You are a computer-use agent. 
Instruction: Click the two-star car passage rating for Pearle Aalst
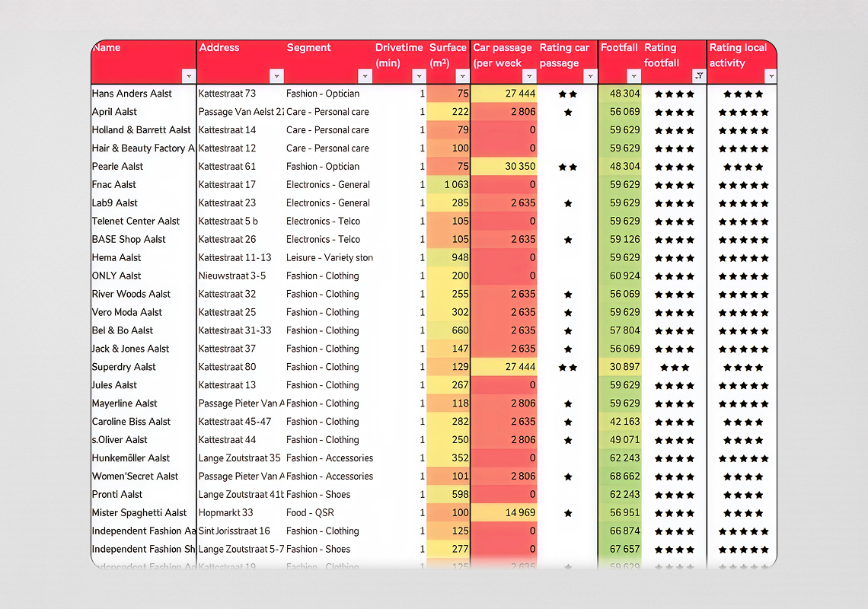pos(567,167)
